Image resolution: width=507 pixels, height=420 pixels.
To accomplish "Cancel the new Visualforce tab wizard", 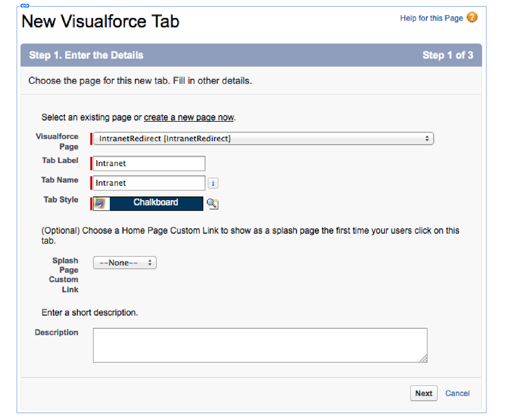I will (457, 393).
